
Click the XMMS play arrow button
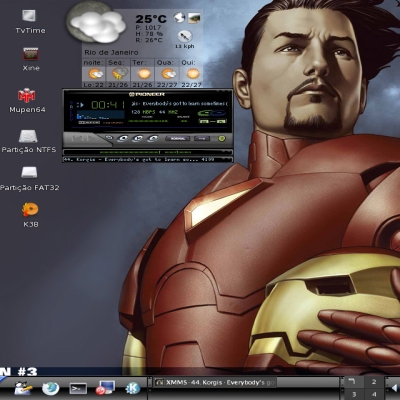click(91, 138)
